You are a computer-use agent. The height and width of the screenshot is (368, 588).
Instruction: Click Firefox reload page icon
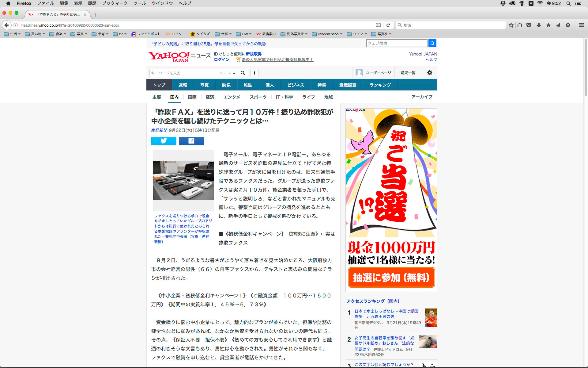[x=388, y=25]
